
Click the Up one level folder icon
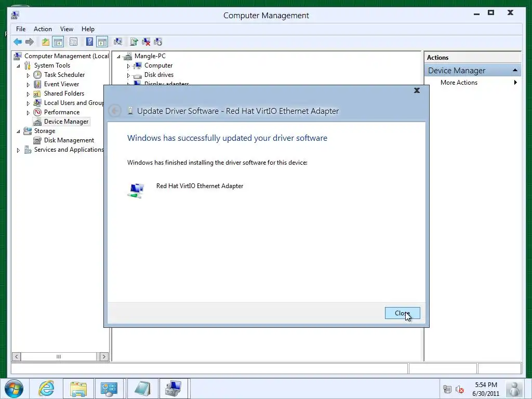tap(46, 42)
